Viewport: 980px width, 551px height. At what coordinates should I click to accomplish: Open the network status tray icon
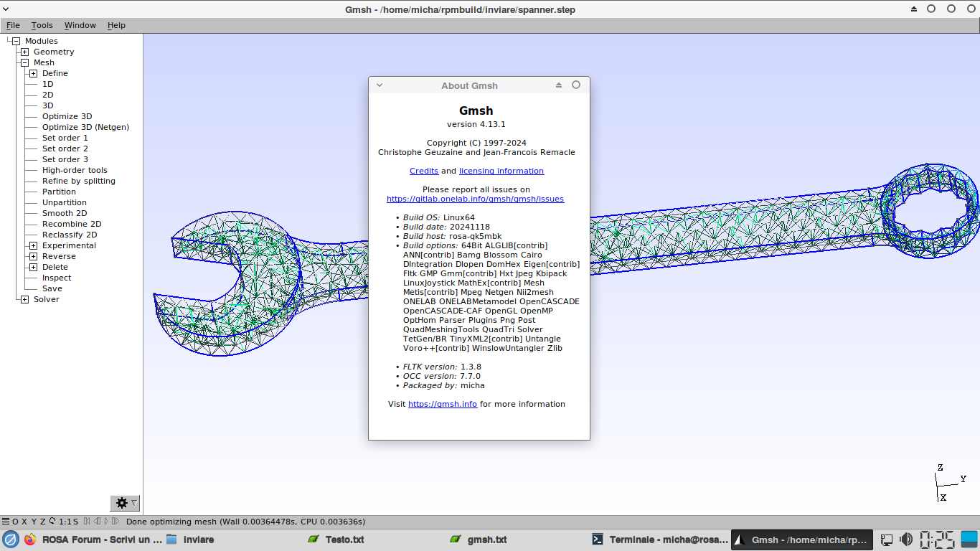click(887, 540)
